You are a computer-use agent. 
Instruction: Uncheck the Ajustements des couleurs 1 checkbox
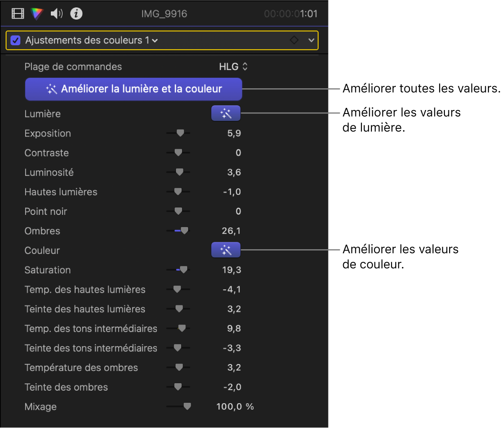coord(16,40)
